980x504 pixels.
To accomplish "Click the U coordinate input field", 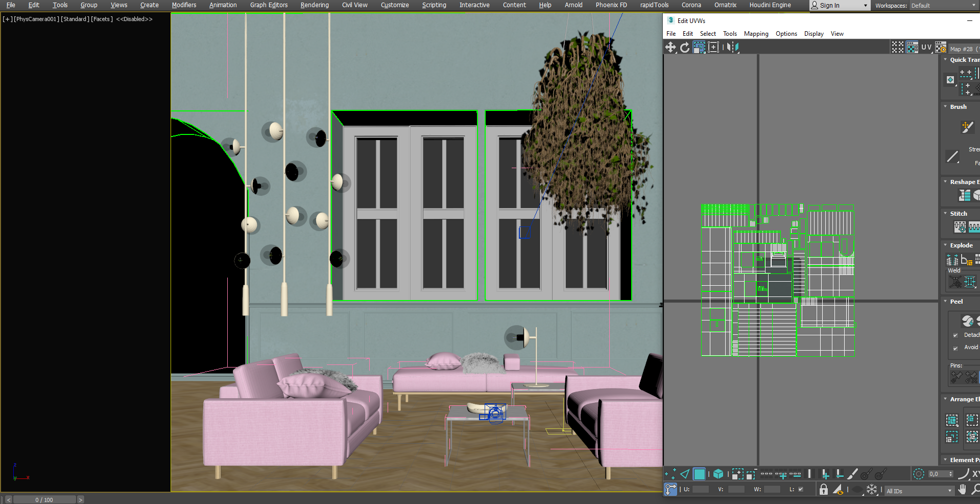I will point(700,489).
